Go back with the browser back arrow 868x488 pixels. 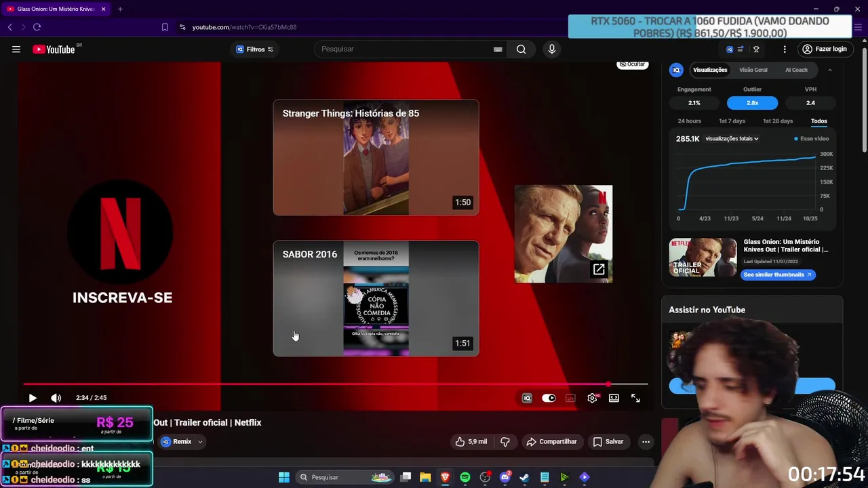click(x=9, y=27)
